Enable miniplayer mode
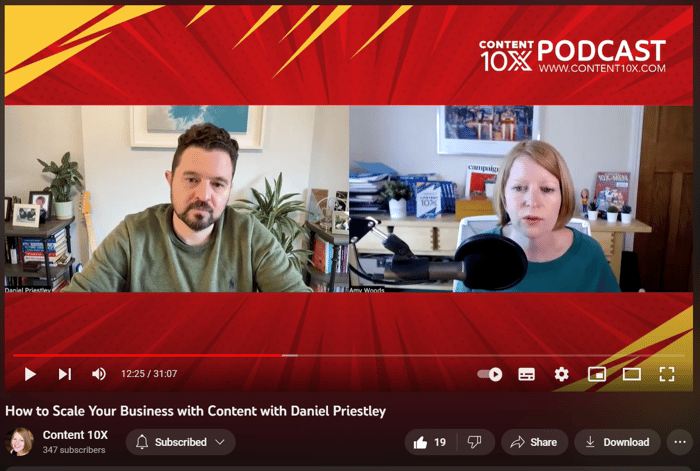Viewport: 700px width, 471px height. point(597,374)
